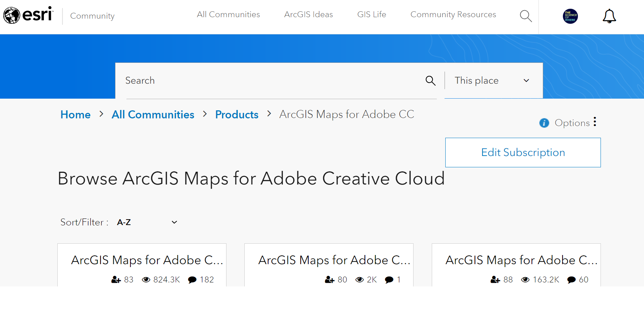
Task: Open search from the top navigation magnifier
Action: 526,16
